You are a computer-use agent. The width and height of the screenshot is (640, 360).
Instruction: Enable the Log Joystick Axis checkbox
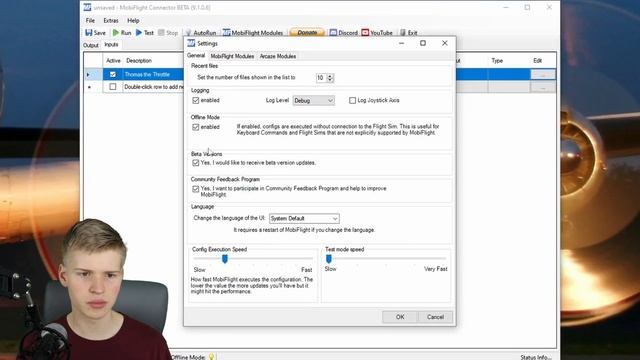(352, 100)
